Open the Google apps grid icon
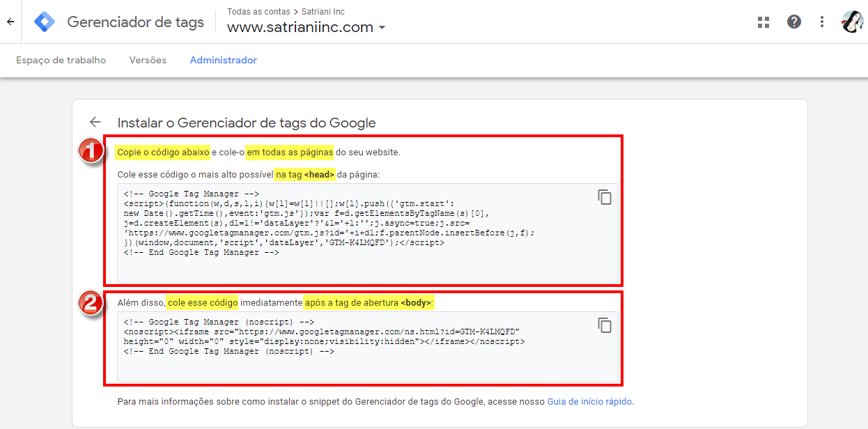868x429 pixels. click(x=764, y=22)
